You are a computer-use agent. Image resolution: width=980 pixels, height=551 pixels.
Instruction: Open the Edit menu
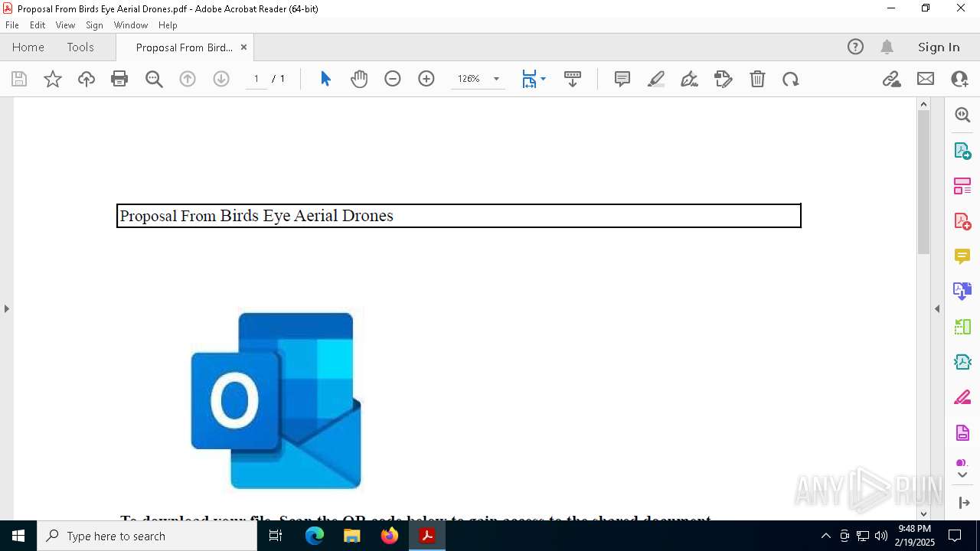pos(38,25)
